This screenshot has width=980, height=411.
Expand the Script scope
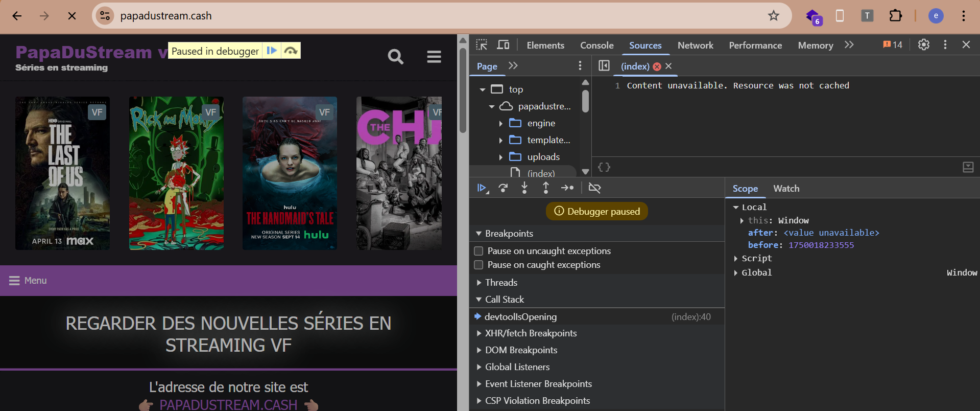pyautogui.click(x=736, y=259)
